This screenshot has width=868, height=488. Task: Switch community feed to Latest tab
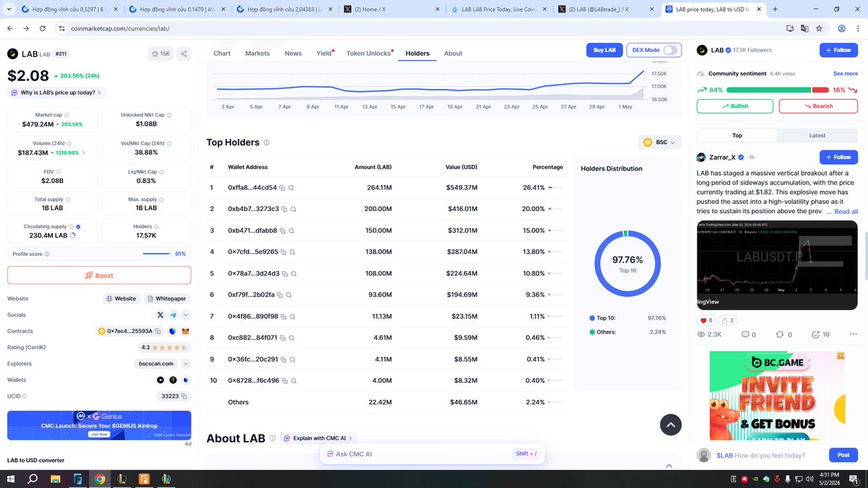point(817,135)
